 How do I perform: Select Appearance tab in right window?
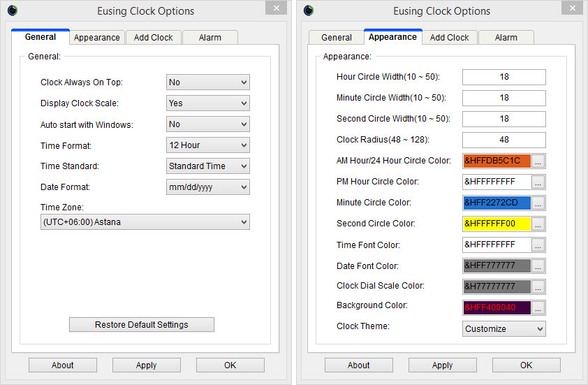tap(392, 37)
